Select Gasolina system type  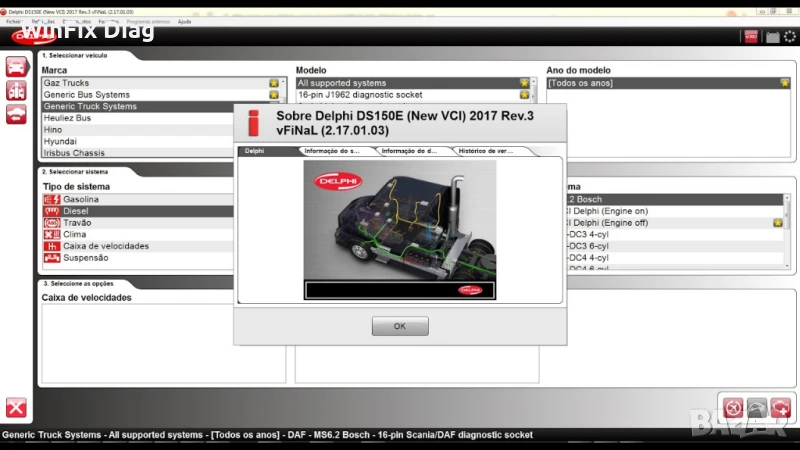pos(80,199)
